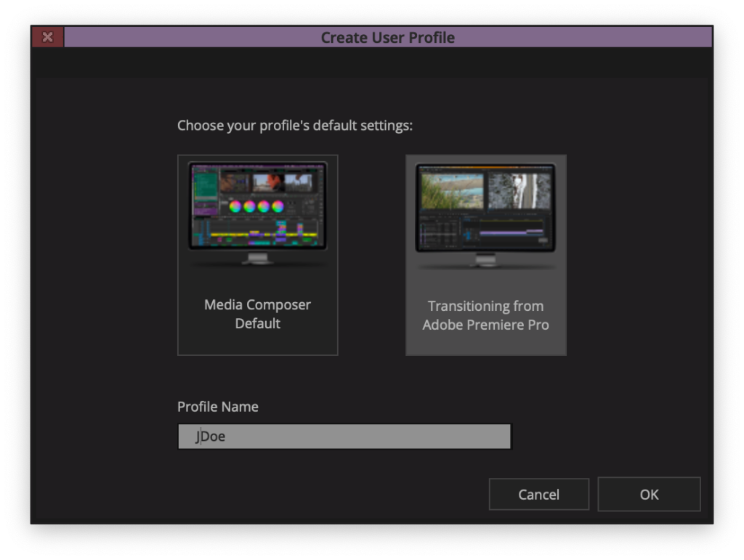Viewport: 744px width, 560px height.
Task: Click the Create User Profile title bar
Action: tap(387, 37)
